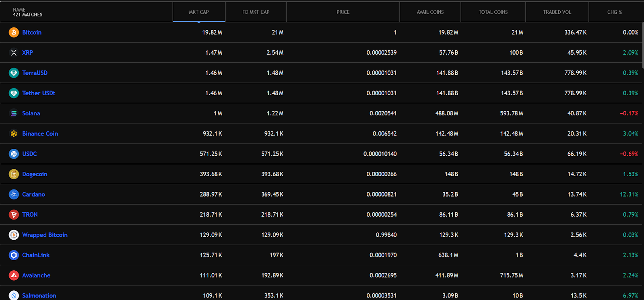The width and height of the screenshot is (644, 300).
Task: Click Wrapped Bitcoin's price 0.99840
Action: pyautogui.click(x=386, y=235)
